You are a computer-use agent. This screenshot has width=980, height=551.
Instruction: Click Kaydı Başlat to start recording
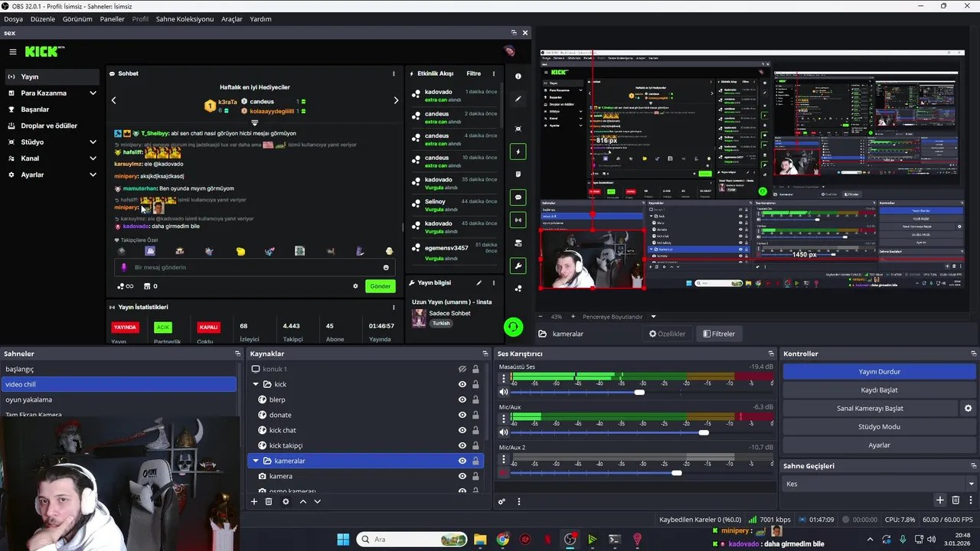click(879, 390)
